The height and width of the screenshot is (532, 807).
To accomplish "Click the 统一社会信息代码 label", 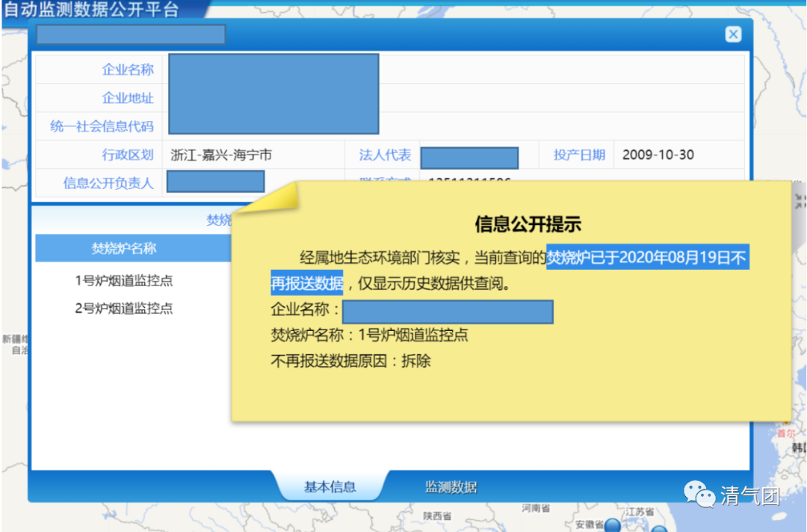I will pos(102,126).
